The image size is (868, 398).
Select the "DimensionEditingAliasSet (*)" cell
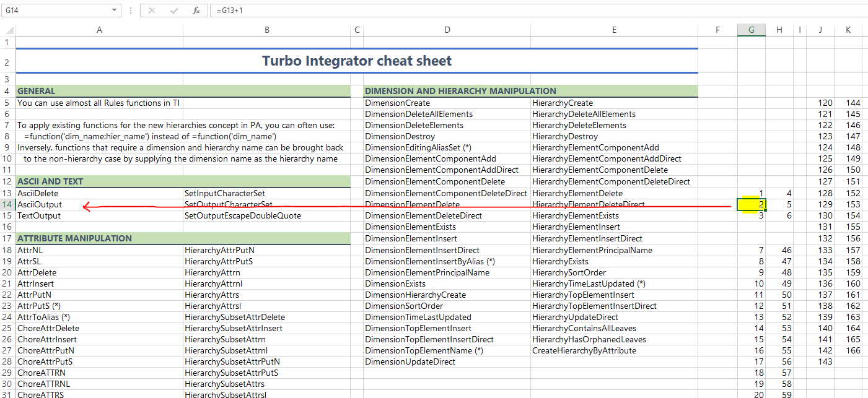pos(447,147)
